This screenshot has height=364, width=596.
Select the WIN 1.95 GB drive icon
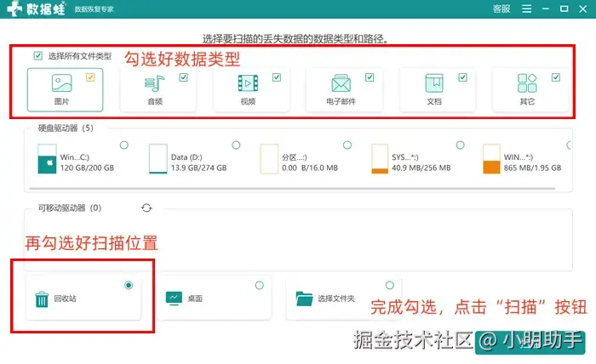(x=491, y=159)
